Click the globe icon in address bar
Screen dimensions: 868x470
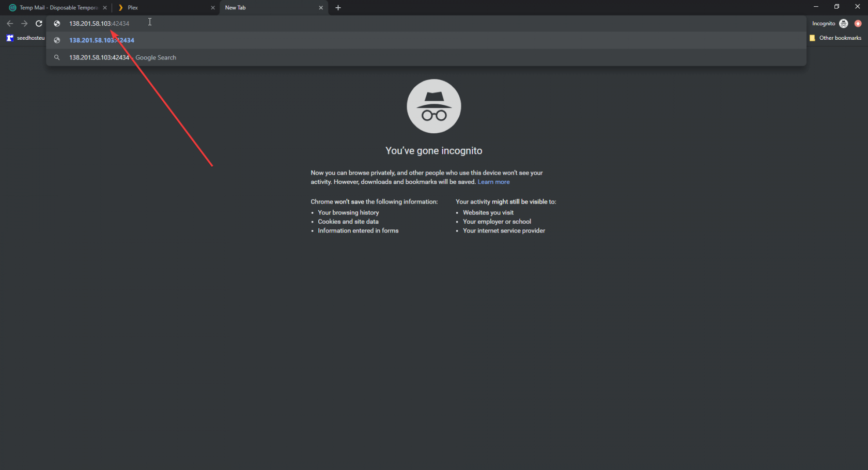[57, 23]
